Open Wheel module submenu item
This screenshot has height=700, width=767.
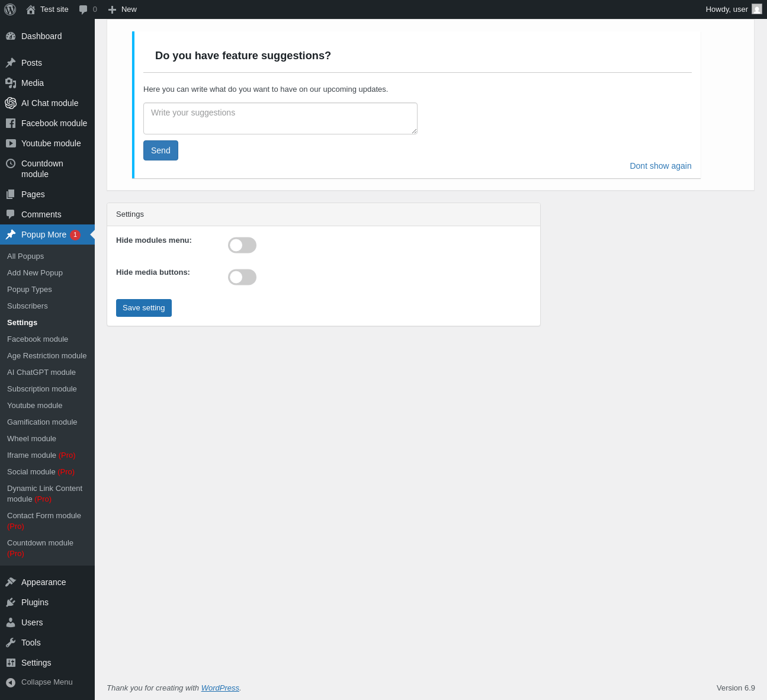pyautogui.click(x=31, y=439)
